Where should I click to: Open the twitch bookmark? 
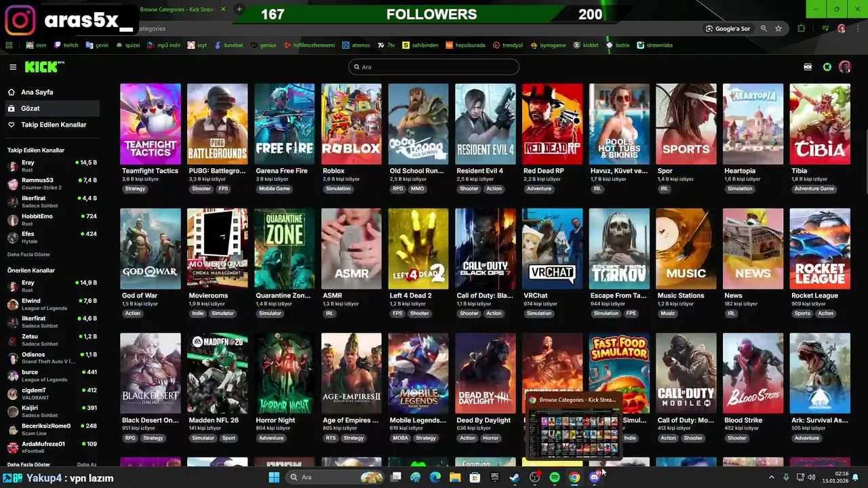tap(66, 45)
